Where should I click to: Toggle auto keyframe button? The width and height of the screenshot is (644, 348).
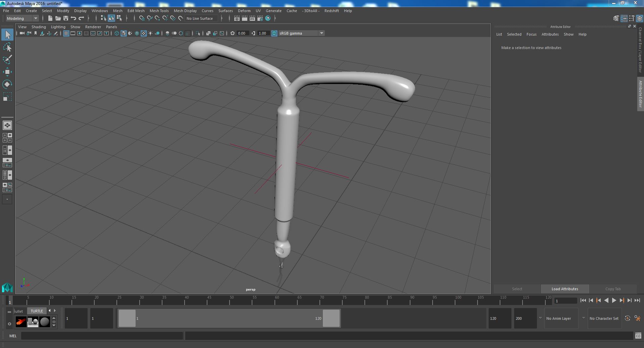627,318
